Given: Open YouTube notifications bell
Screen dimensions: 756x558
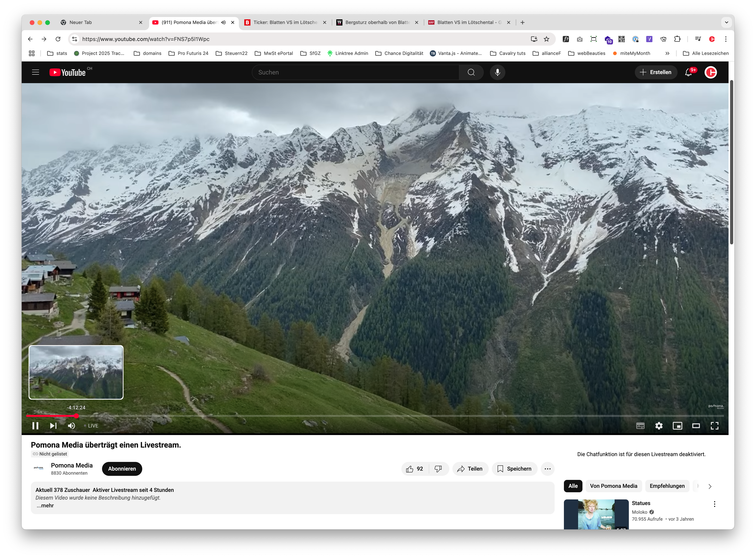Looking at the screenshot, I should pyautogui.click(x=688, y=72).
